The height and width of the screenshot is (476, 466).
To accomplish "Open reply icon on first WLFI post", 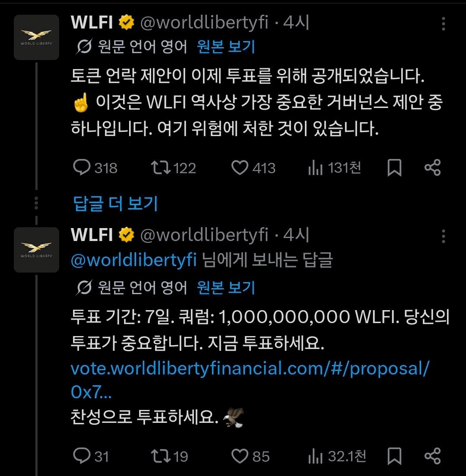I will pyautogui.click(x=82, y=167).
